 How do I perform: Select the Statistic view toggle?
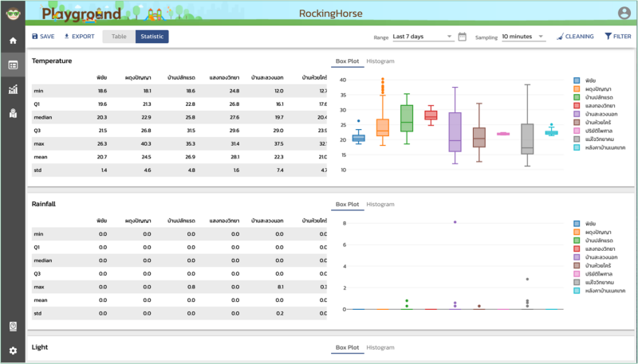click(x=152, y=37)
